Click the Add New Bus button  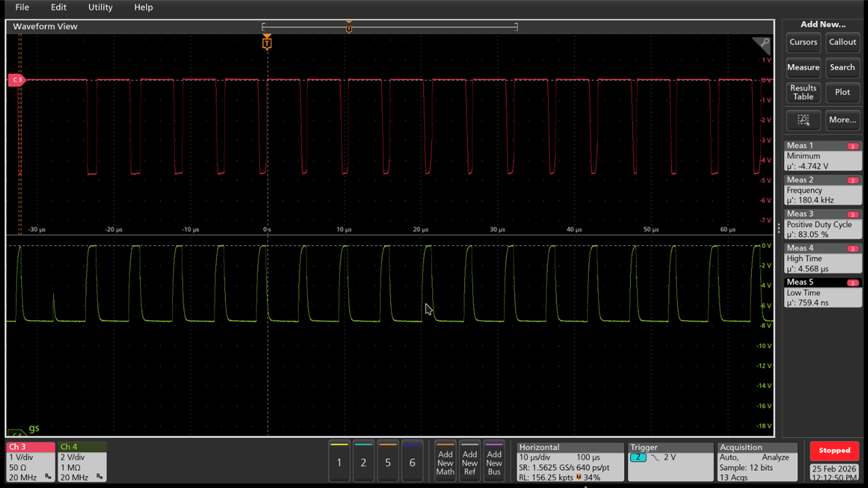494,462
